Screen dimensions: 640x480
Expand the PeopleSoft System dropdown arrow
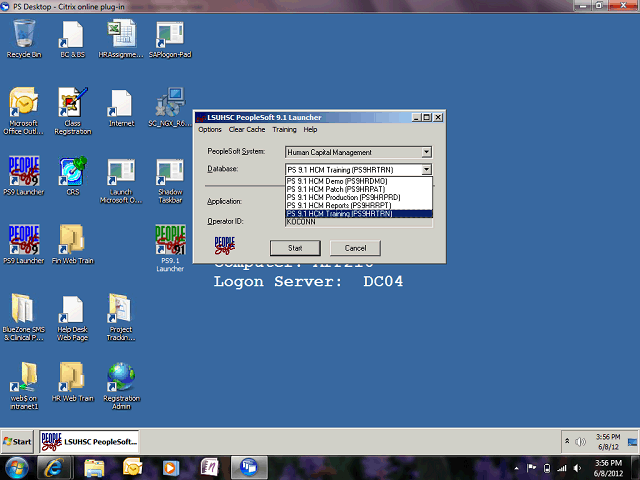click(426, 152)
